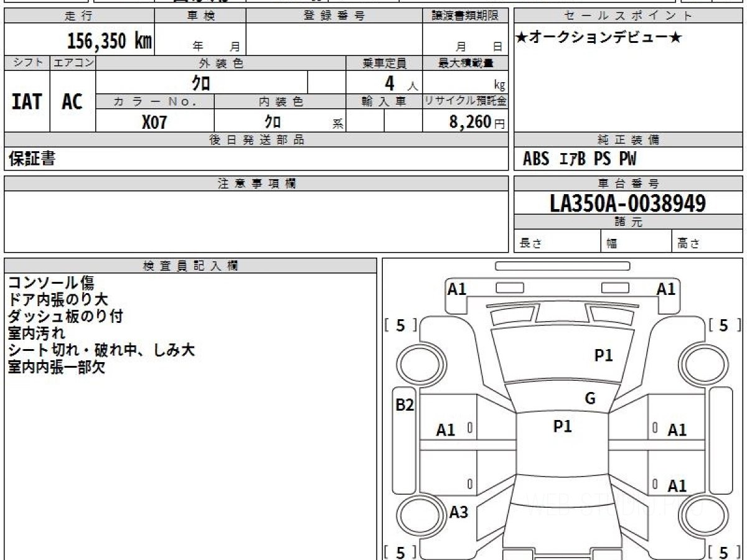Viewport: 747px width, 560px height.
Task: Click the 車台番号 header
Action: click(628, 184)
